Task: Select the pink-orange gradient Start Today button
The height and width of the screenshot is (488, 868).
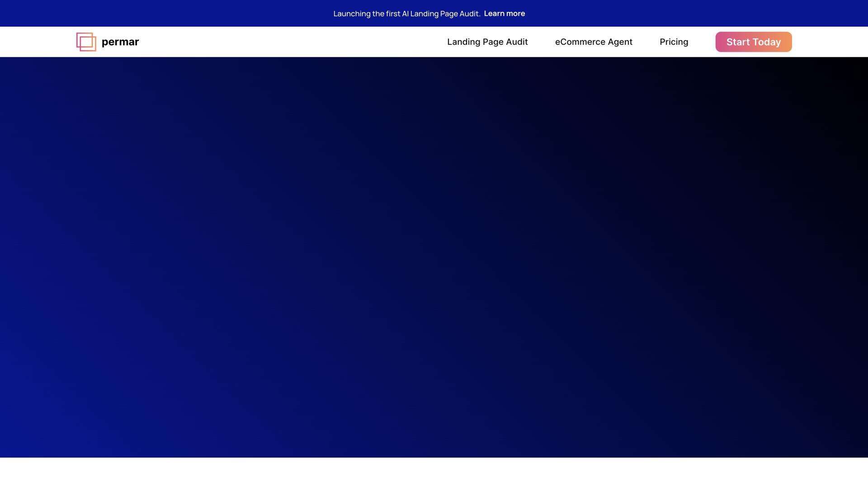Action: point(753,42)
